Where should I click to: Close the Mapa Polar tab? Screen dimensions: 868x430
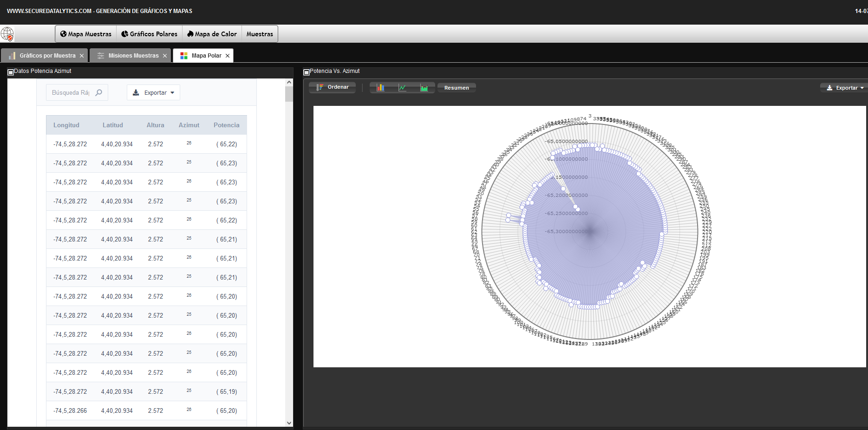coord(228,56)
